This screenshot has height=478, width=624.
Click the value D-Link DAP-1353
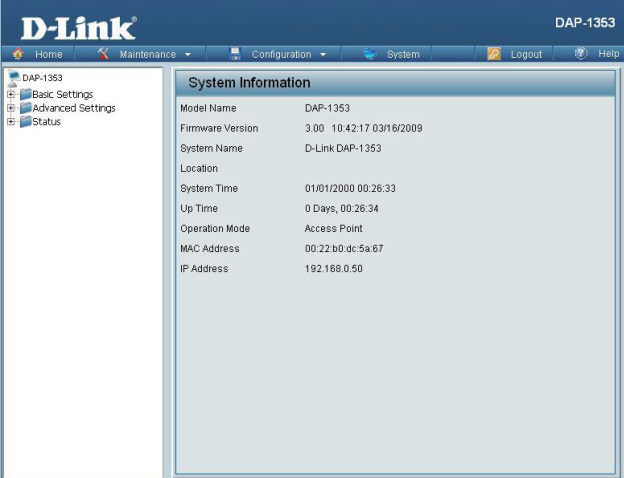pos(343,148)
